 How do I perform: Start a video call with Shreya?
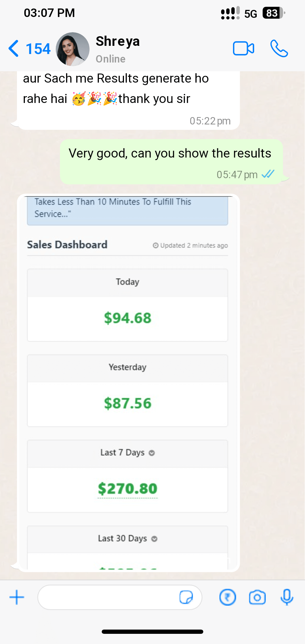coord(243,49)
